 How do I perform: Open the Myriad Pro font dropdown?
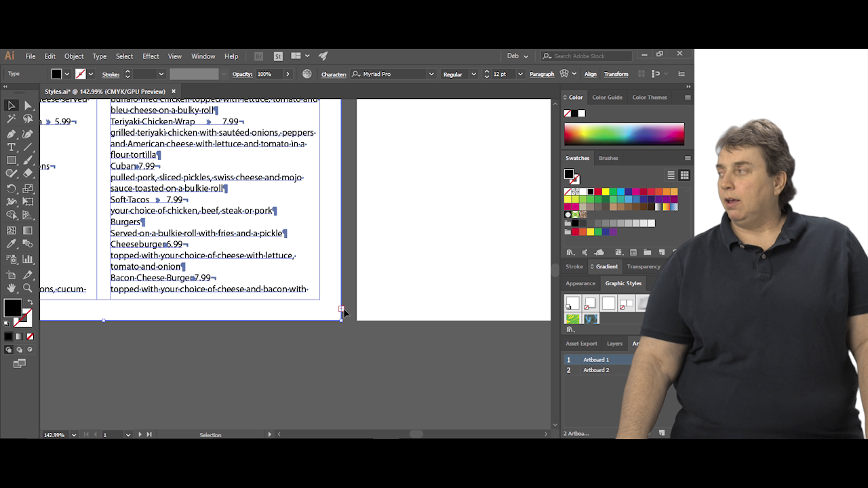[x=431, y=74]
